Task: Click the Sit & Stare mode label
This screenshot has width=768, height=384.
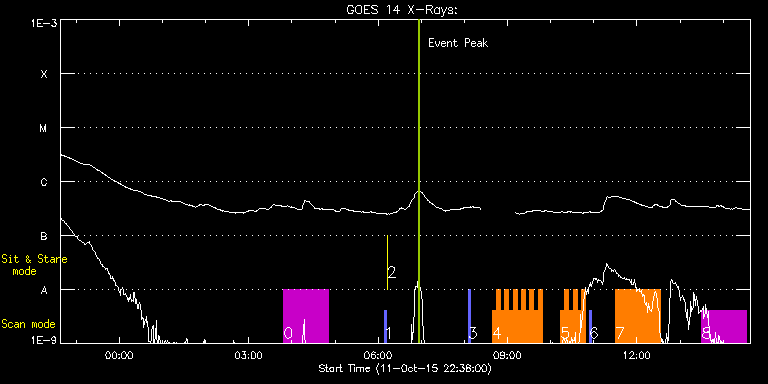Action: (34, 265)
